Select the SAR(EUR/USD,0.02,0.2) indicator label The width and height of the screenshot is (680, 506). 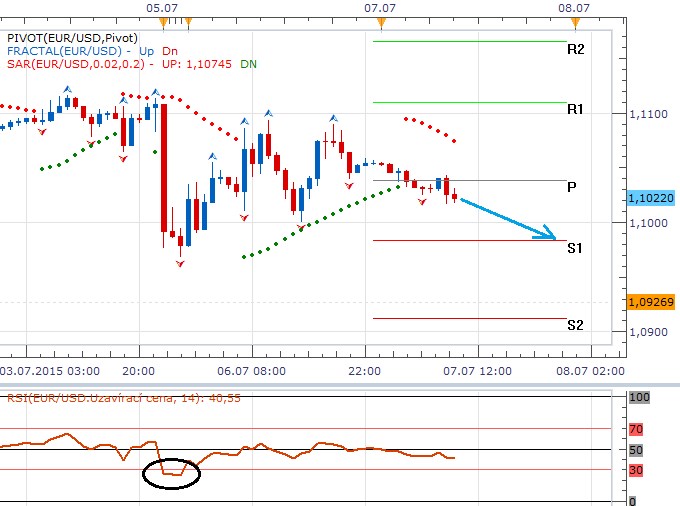[78, 64]
